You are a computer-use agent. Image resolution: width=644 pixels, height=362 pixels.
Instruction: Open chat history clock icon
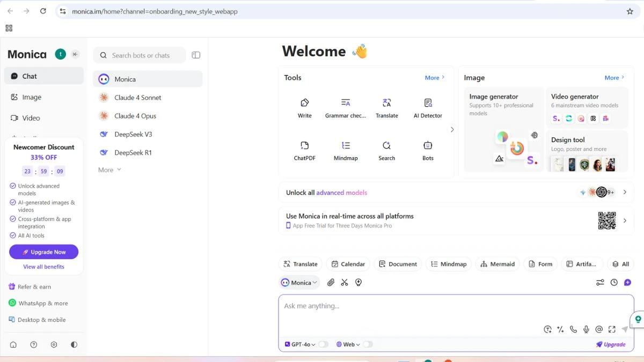[614, 283]
